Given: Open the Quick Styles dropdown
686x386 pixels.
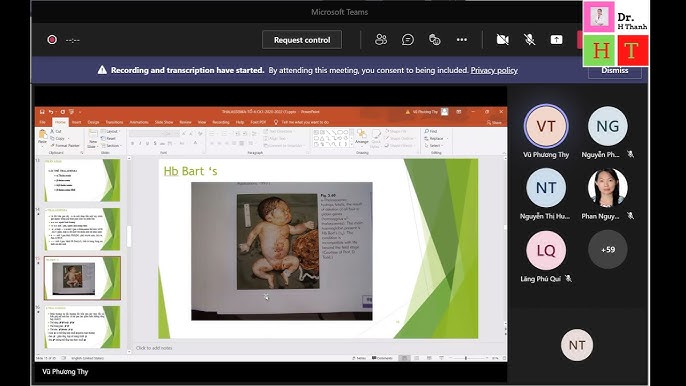Looking at the screenshot, I should tap(376, 138).
